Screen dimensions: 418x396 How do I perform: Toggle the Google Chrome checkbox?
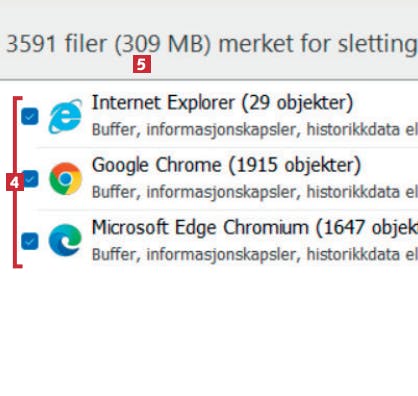31,179
